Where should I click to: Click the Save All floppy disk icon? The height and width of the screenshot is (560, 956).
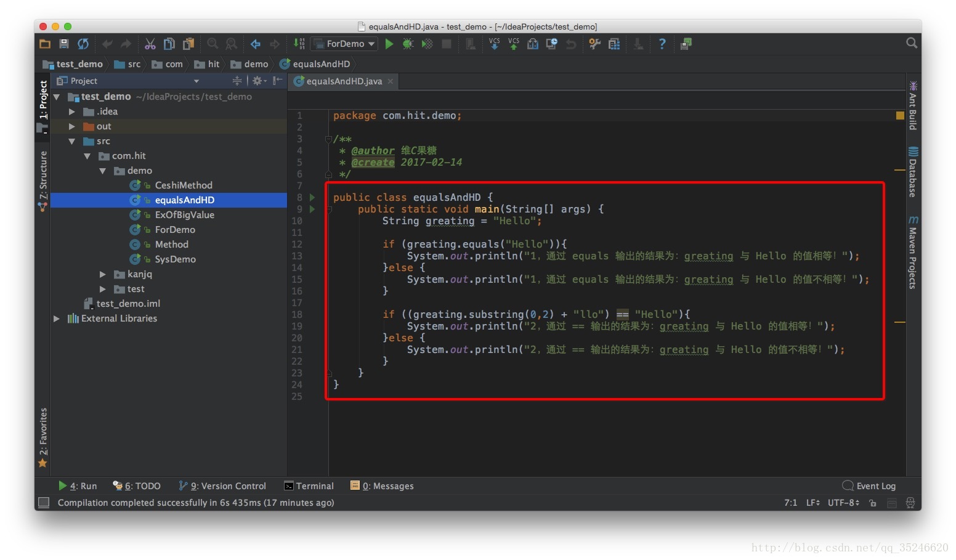[x=64, y=44]
